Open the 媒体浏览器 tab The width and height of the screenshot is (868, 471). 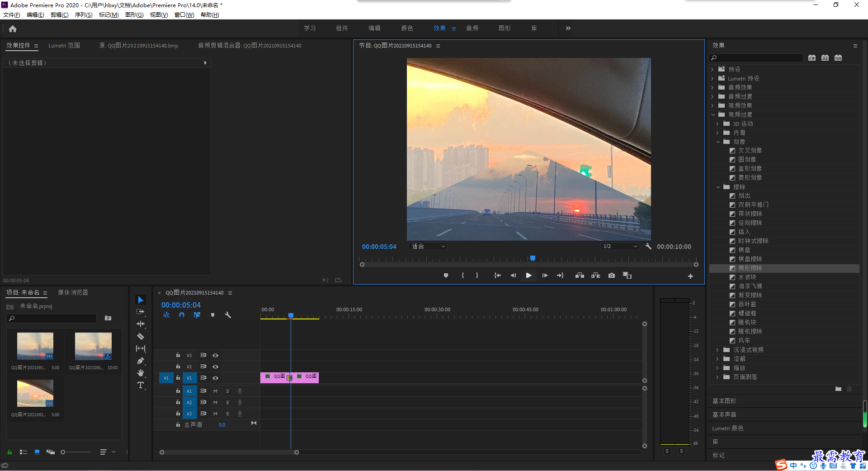(73, 293)
